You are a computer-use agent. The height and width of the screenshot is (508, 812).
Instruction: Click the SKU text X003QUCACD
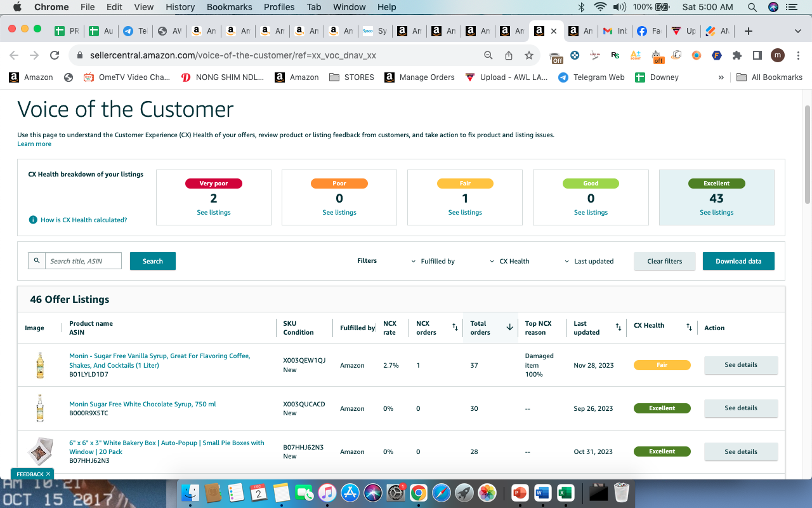tap(304, 404)
